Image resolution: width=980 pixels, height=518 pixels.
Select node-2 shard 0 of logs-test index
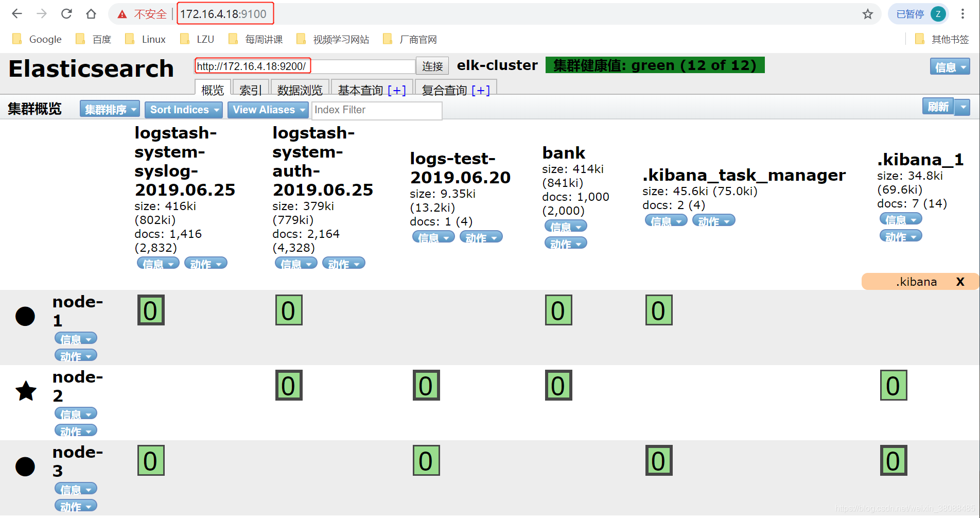click(x=426, y=385)
